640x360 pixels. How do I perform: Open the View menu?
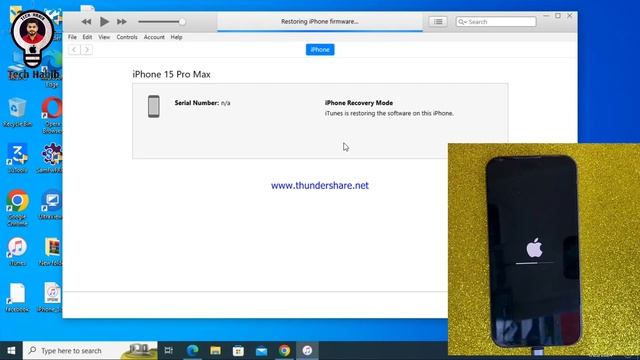104,37
